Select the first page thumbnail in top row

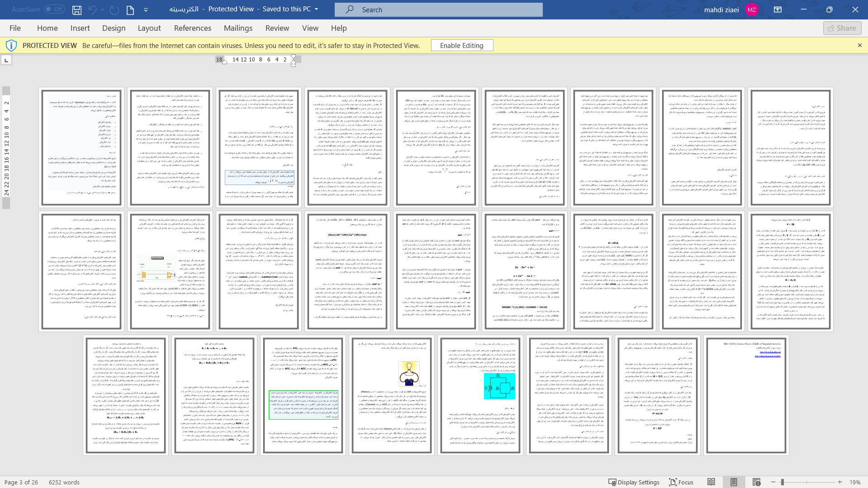81,147
